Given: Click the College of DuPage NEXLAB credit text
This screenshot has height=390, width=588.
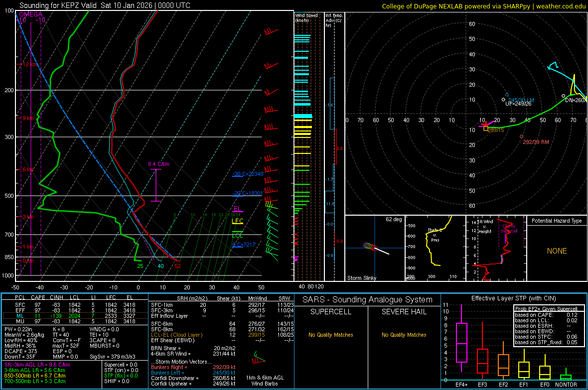Looking at the screenshot, I should [x=483, y=6].
